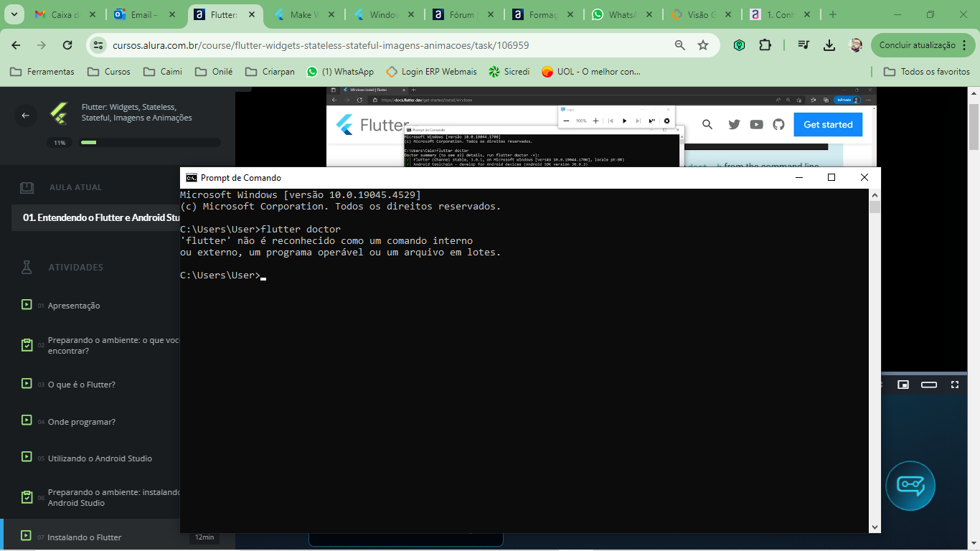This screenshot has width=980, height=551.
Task: Click the course progress bar
Action: click(151, 143)
